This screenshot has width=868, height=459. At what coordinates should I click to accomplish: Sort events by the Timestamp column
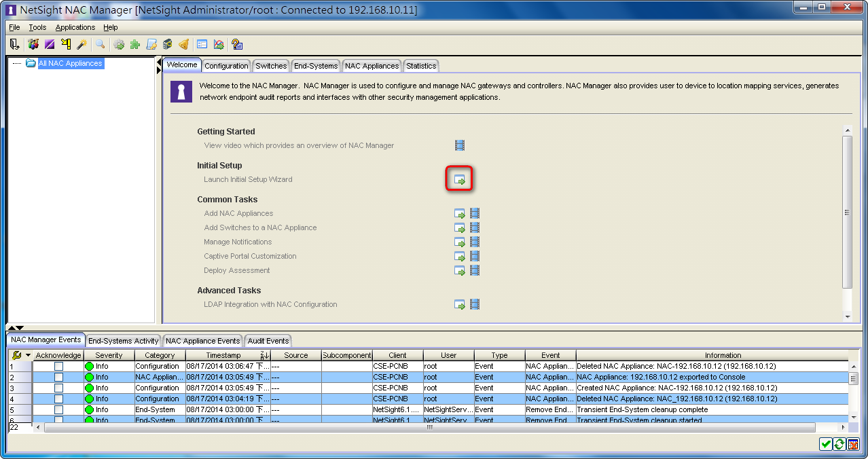pyautogui.click(x=228, y=355)
